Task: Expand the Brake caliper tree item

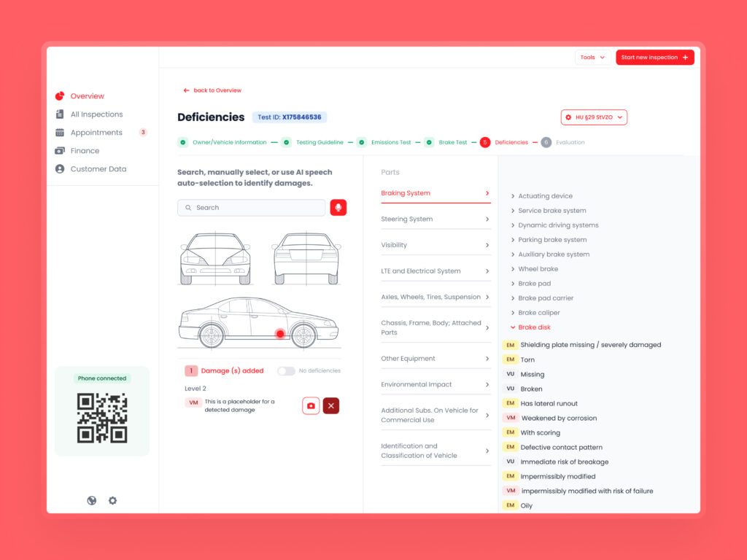Action: (538, 313)
